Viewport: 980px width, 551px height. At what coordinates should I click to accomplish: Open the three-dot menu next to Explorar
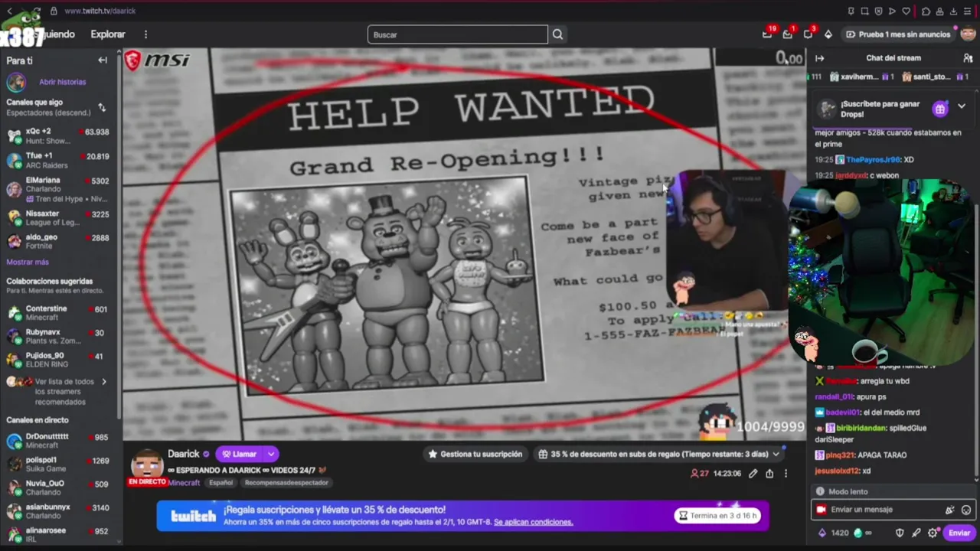point(145,34)
